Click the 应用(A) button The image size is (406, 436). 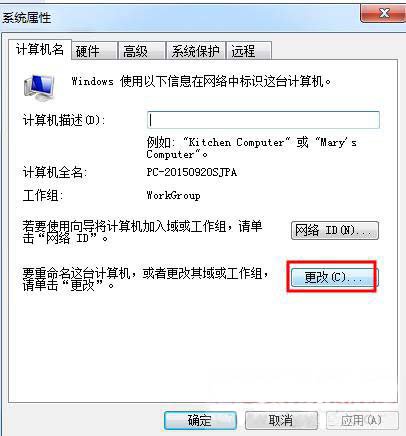click(x=362, y=420)
